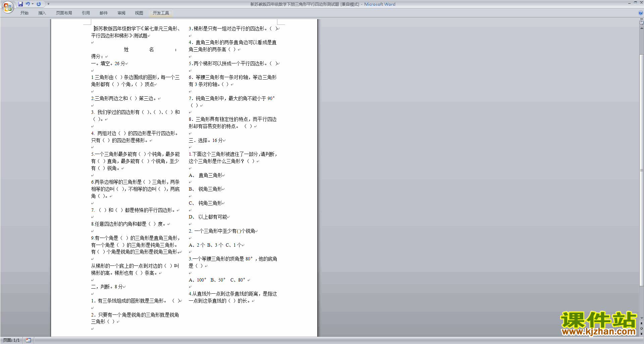Click the vertical scrollbar thumb
The image size is (644, 344).
(x=642, y=170)
